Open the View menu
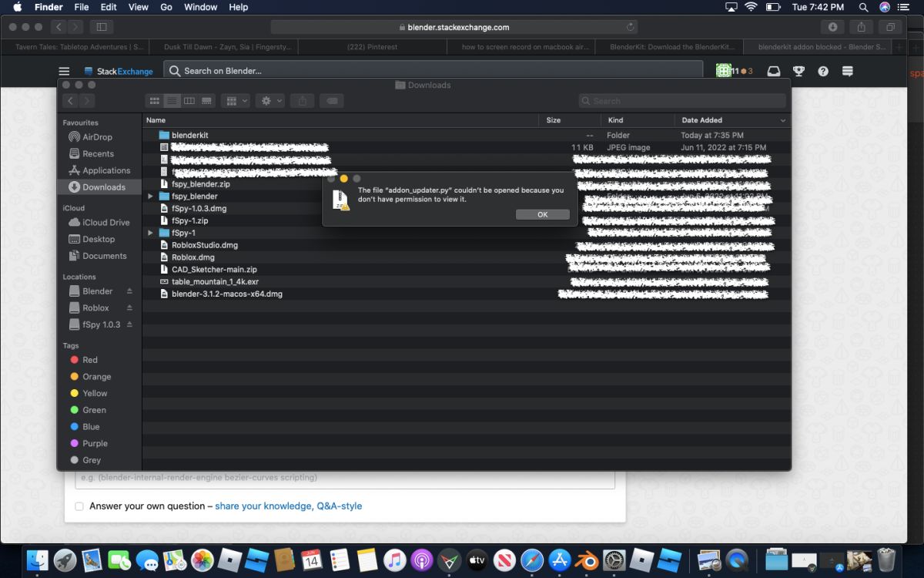Screen dimensions: 924x578 click(x=138, y=7)
